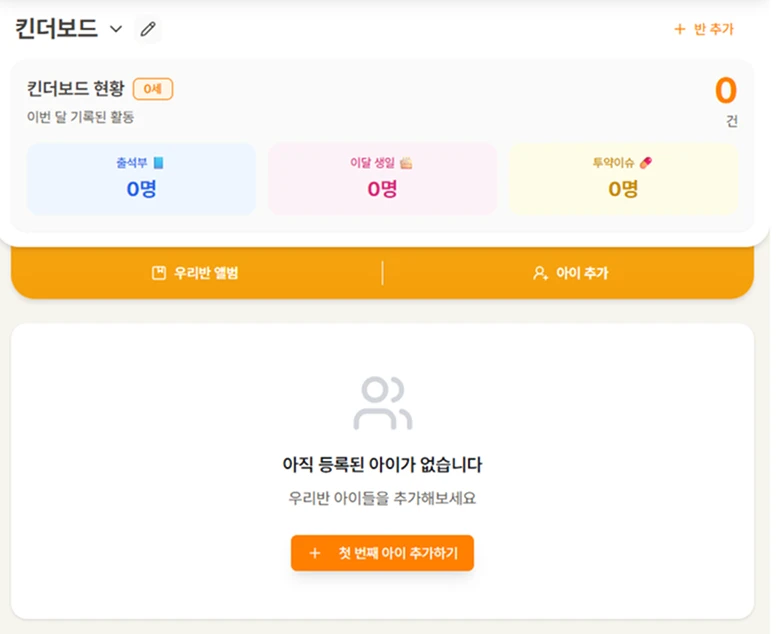780x634 pixels.
Task: Click the album icon in the orange bar
Action: (x=158, y=273)
